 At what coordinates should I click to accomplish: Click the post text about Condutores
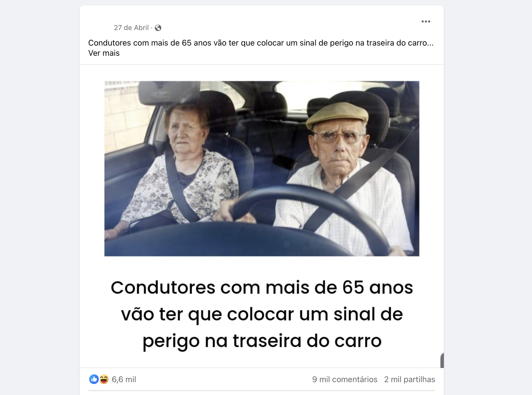pyautogui.click(x=261, y=43)
